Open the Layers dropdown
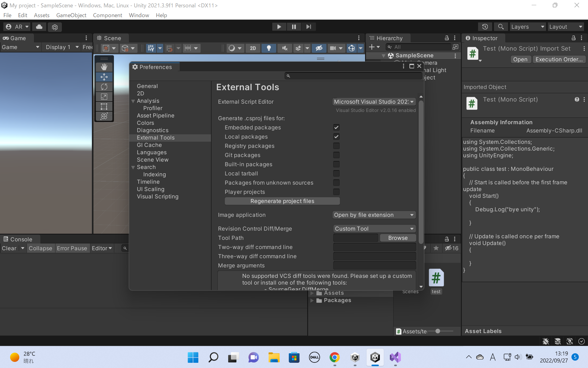Viewport: 588px width, 368px height. tap(528, 27)
